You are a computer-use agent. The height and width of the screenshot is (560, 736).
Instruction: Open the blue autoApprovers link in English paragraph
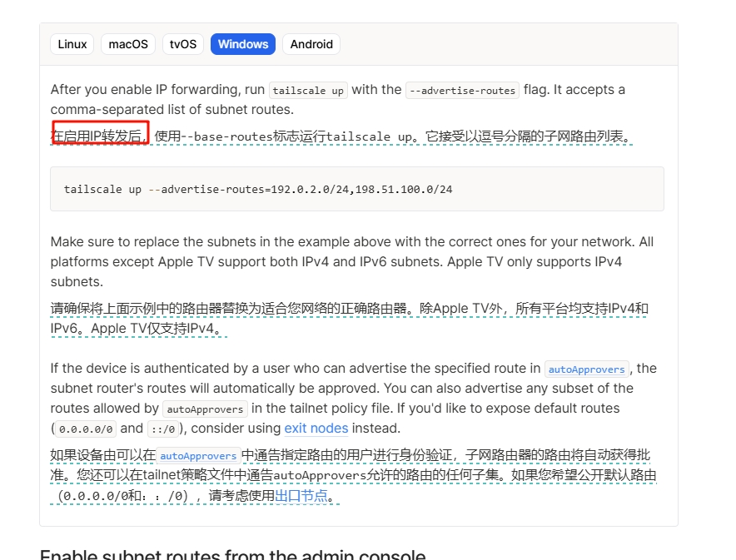pyautogui.click(x=587, y=369)
